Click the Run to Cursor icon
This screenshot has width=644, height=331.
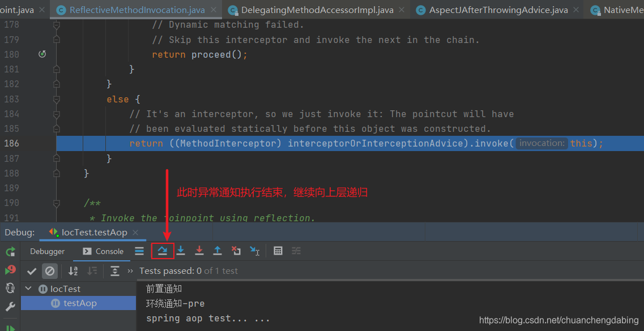pyautogui.click(x=255, y=251)
